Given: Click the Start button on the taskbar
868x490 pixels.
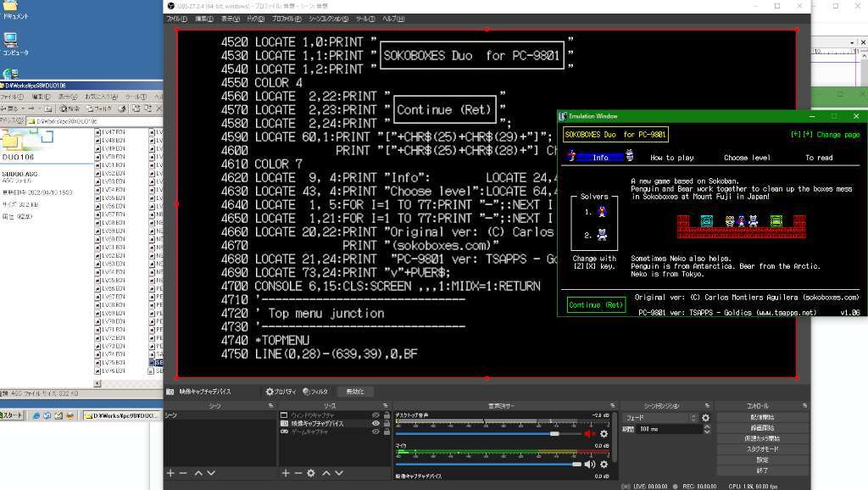Looking at the screenshot, I should 12,415.
